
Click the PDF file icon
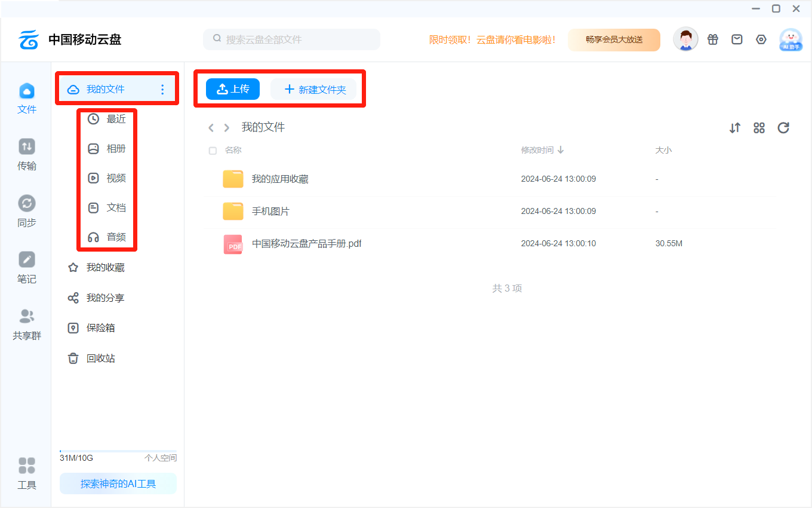233,244
